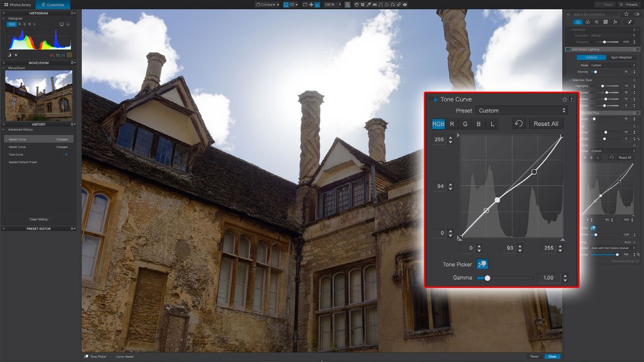This screenshot has height=362, width=644.
Task: Open the 100 % zoom level dropdown
Action: (332, 4)
